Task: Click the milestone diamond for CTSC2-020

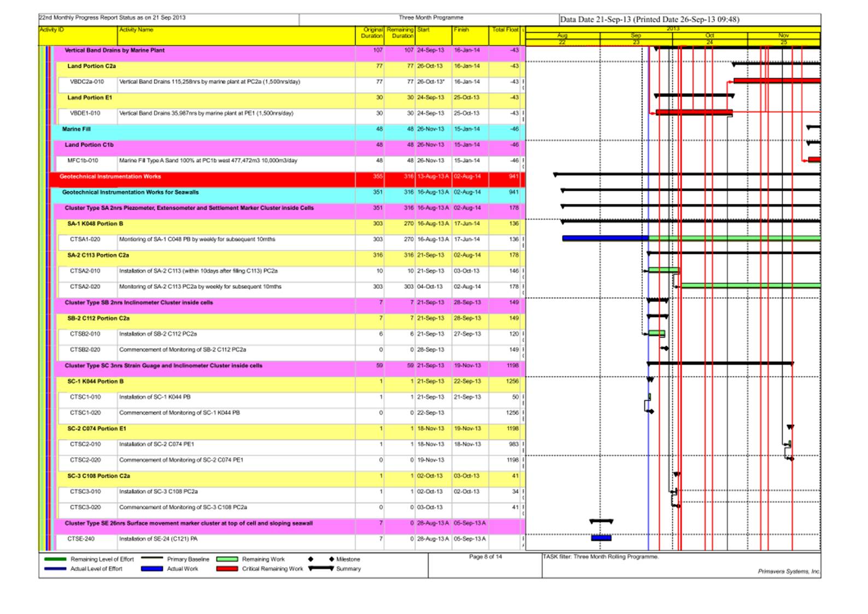Action: pyautogui.click(x=790, y=459)
